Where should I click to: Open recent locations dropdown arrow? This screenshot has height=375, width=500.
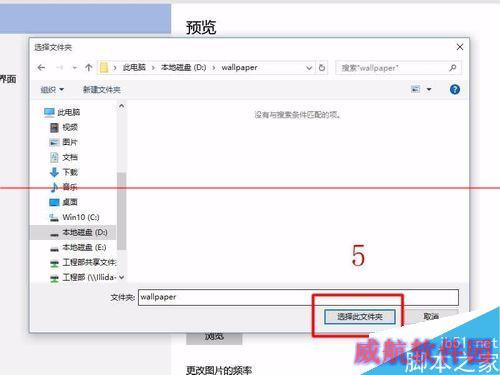click(75, 68)
